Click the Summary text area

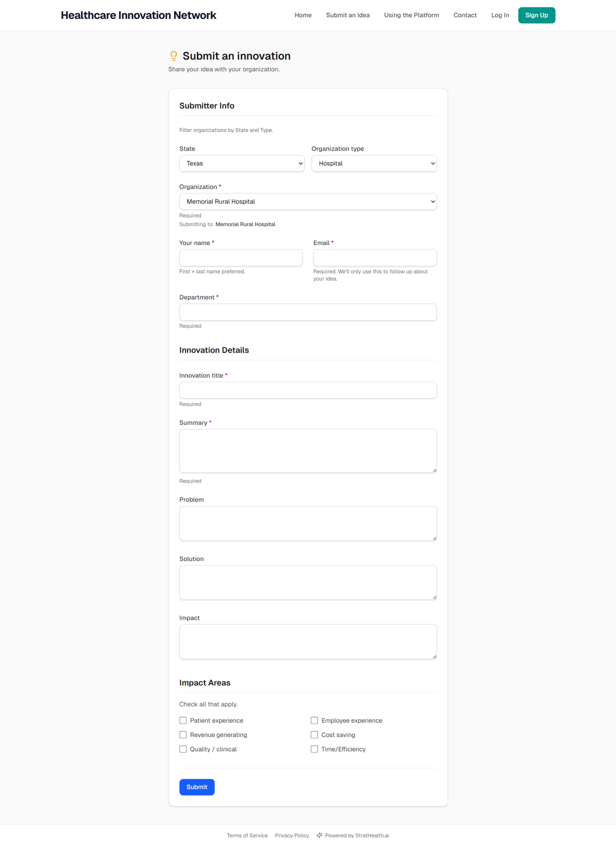pyautogui.click(x=308, y=451)
